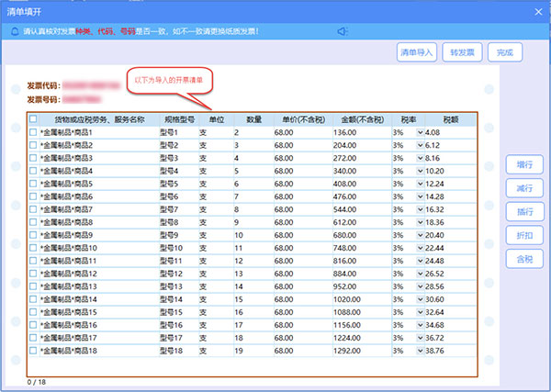Click the 清单导入 button
551x392 pixels.
pos(416,52)
